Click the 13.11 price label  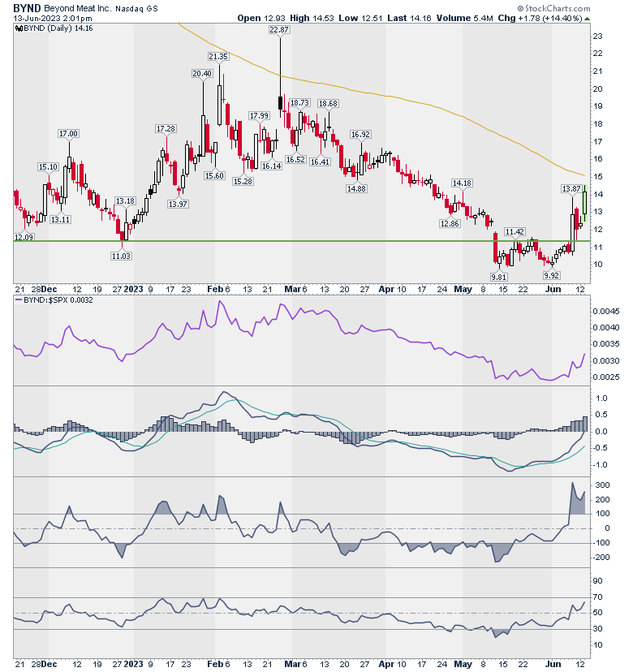coord(60,219)
